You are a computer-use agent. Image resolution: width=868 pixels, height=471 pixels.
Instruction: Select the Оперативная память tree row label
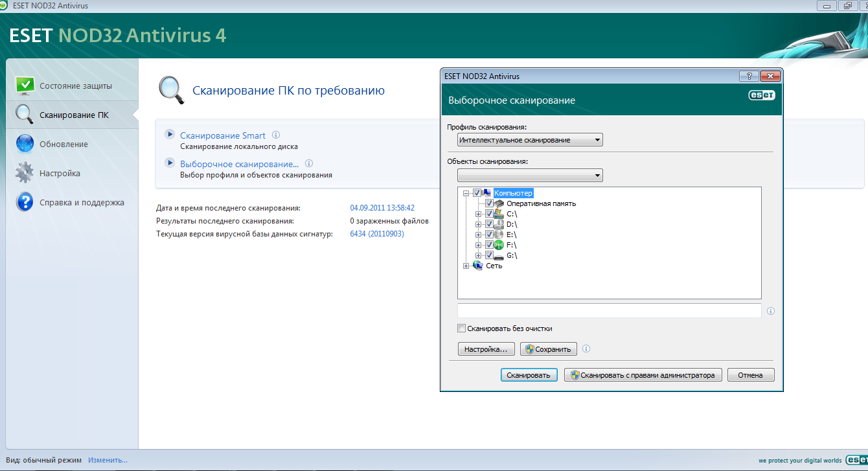click(x=542, y=203)
